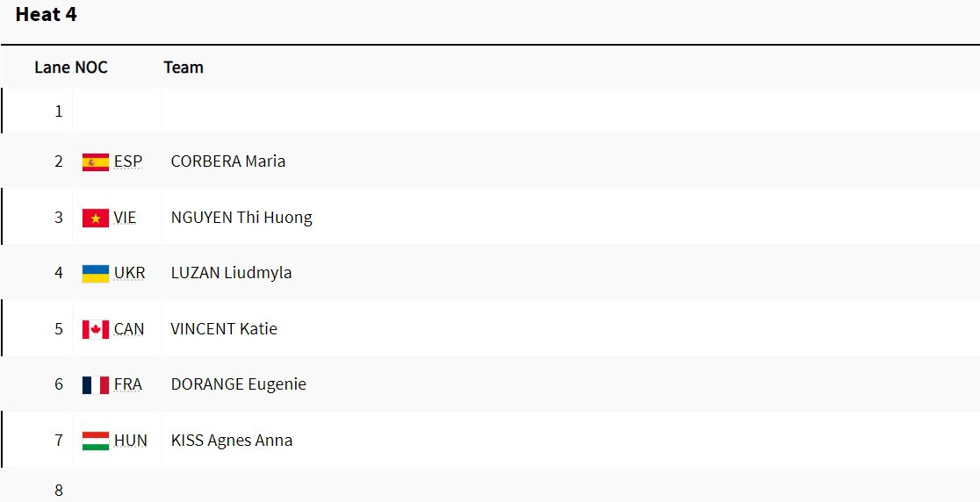
Task: Click the Hungary flag icon
Action: (96, 441)
